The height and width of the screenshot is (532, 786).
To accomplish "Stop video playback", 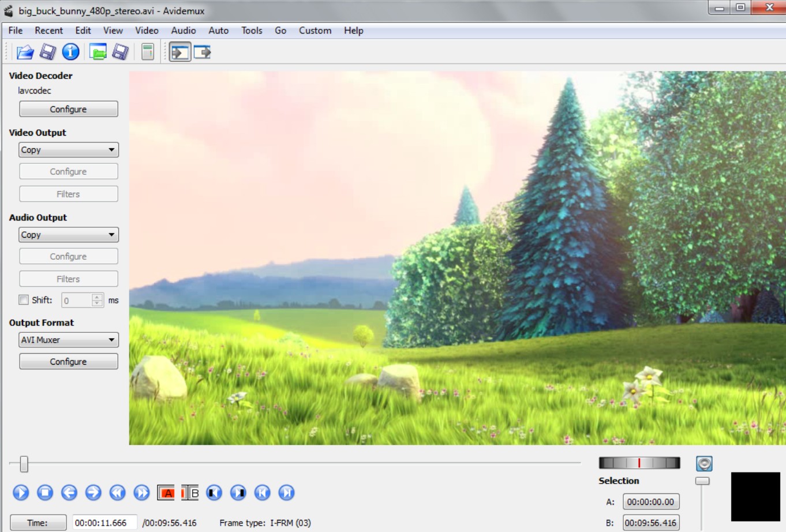I will tap(45, 492).
